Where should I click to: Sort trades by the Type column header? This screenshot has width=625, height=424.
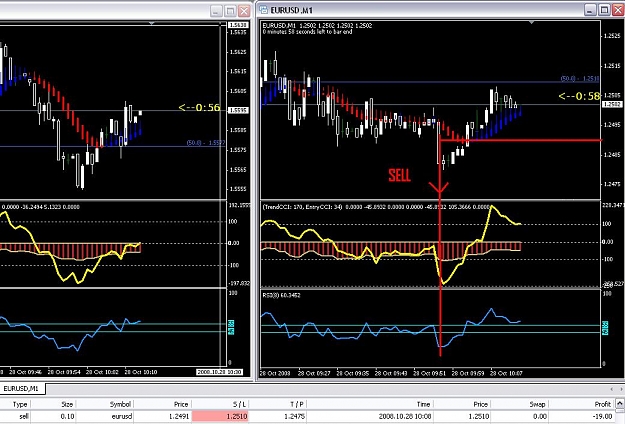pos(20,404)
